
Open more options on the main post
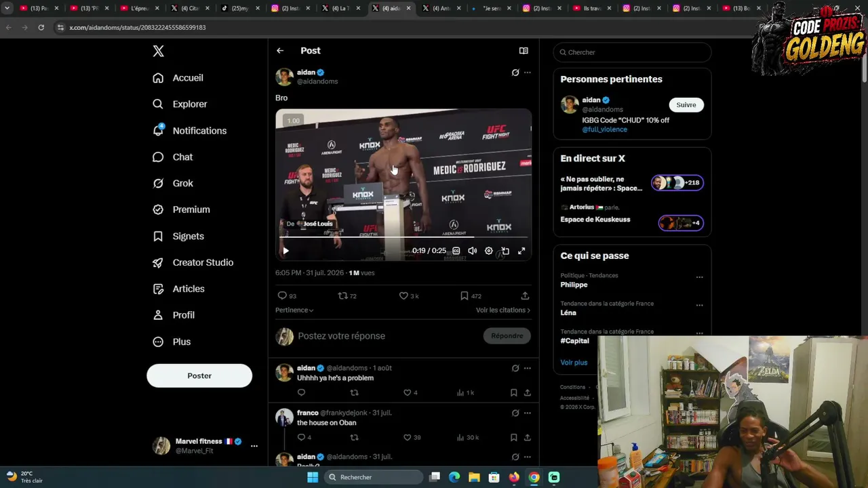coord(528,73)
